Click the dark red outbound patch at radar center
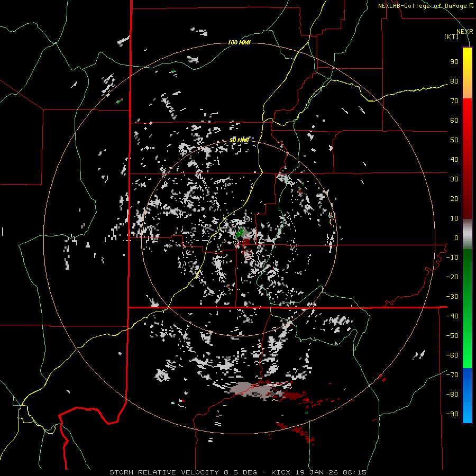Image resolution: width=476 pixels, height=476 pixels. click(x=246, y=242)
